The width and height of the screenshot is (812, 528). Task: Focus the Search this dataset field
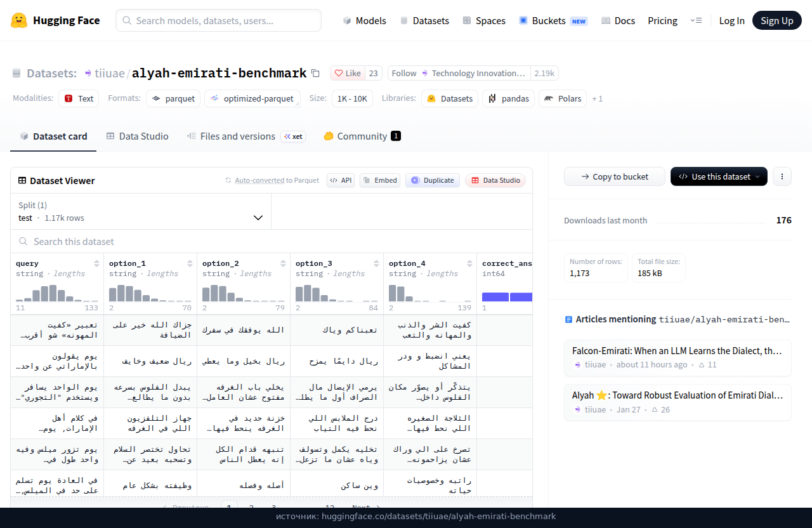tap(272, 241)
